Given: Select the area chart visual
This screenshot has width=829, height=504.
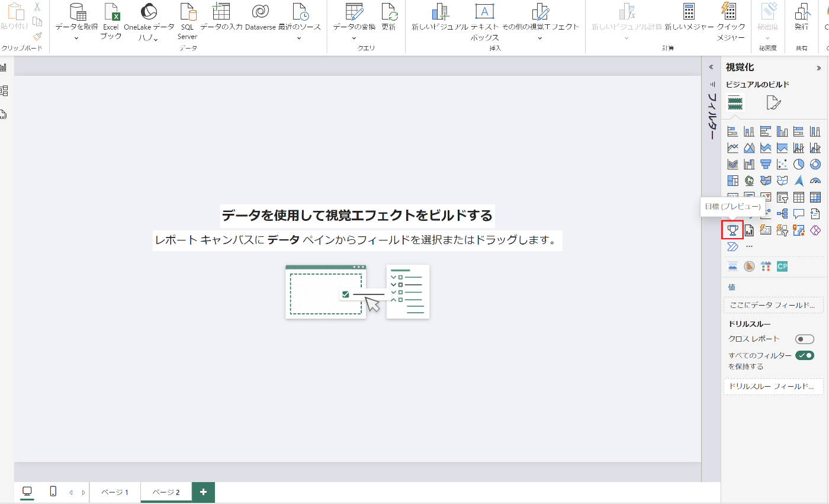Looking at the screenshot, I should [x=749, y=148].
